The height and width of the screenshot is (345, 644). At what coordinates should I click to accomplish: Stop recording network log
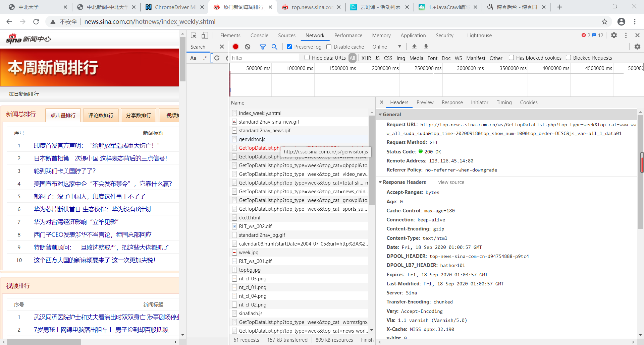point(236,47)
